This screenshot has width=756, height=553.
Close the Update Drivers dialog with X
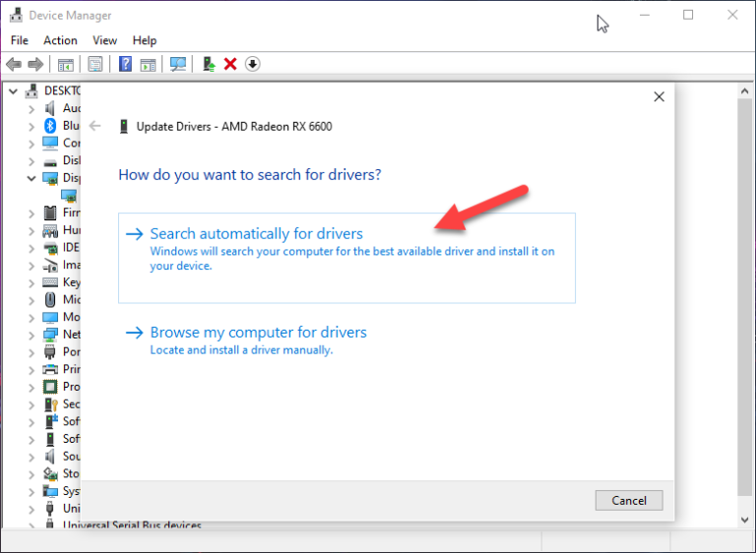pos(660,96)
